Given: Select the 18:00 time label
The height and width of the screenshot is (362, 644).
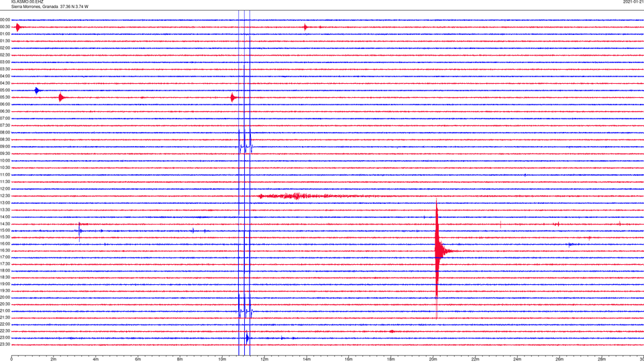Looking at the screenshot, I should pos(5,270).
